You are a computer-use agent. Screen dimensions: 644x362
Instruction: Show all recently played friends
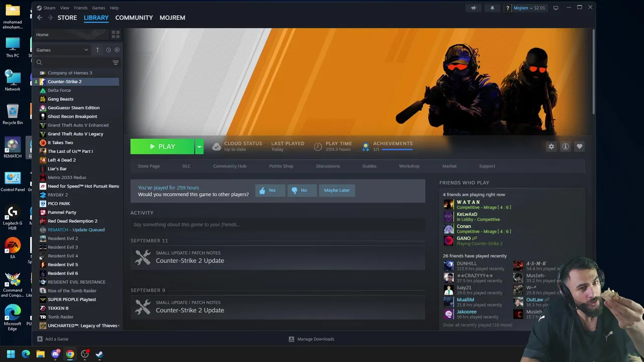coord(477,325)
